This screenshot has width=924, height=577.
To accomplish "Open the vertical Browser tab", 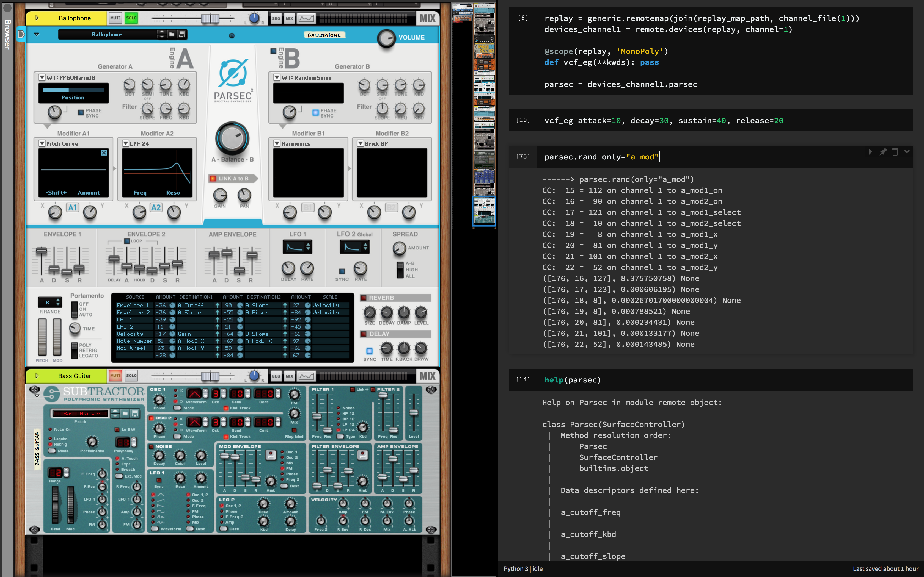I will click(x=7, y=34).
